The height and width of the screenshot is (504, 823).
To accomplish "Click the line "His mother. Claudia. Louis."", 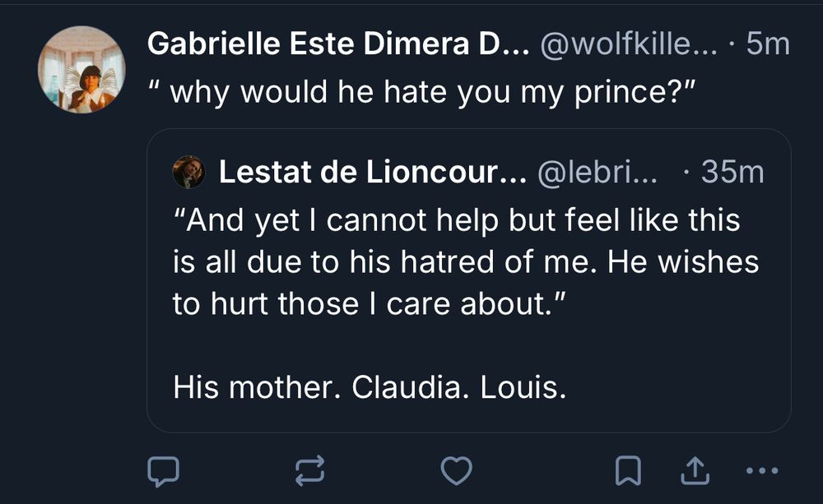I will (x=370, y=388).
